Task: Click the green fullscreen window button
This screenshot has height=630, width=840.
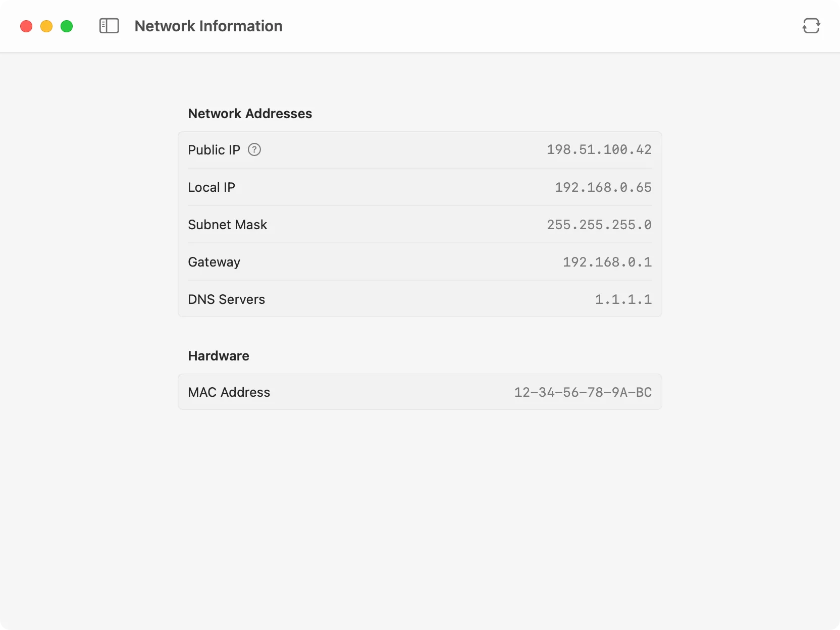Action: (67, 26)
